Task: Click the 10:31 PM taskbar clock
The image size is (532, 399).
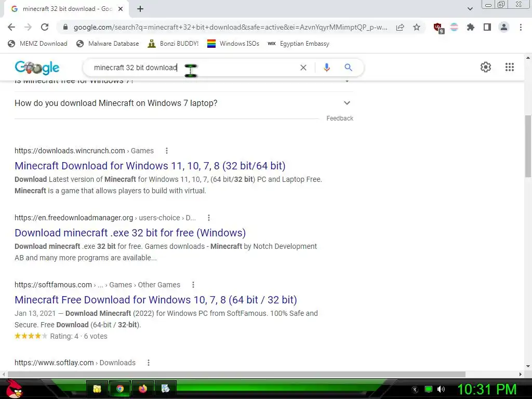Action: coord(487,389)
